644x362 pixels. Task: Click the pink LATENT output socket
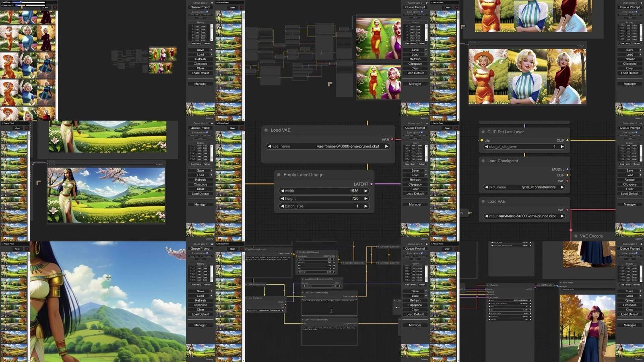(371, 184)
